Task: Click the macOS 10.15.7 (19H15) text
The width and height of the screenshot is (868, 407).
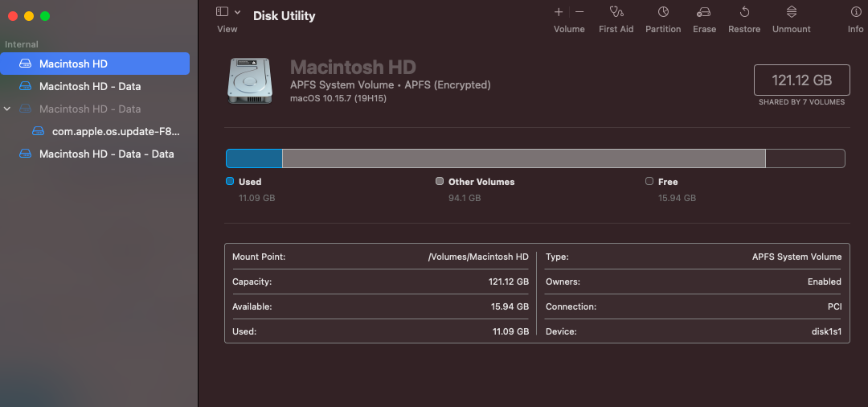Action: point(338,99)
